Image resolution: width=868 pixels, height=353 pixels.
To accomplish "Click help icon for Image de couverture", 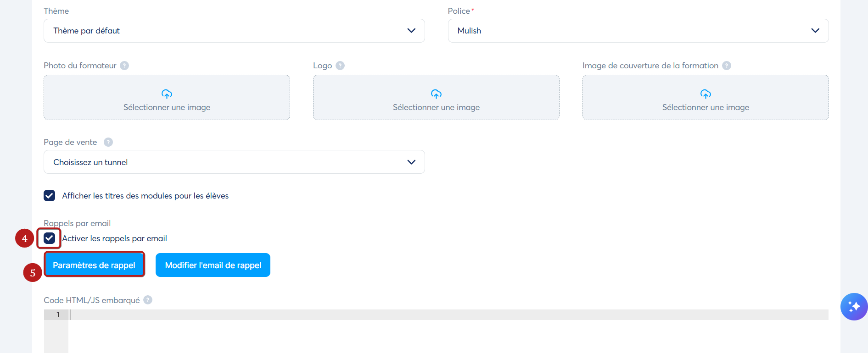I will coord(727,66).
